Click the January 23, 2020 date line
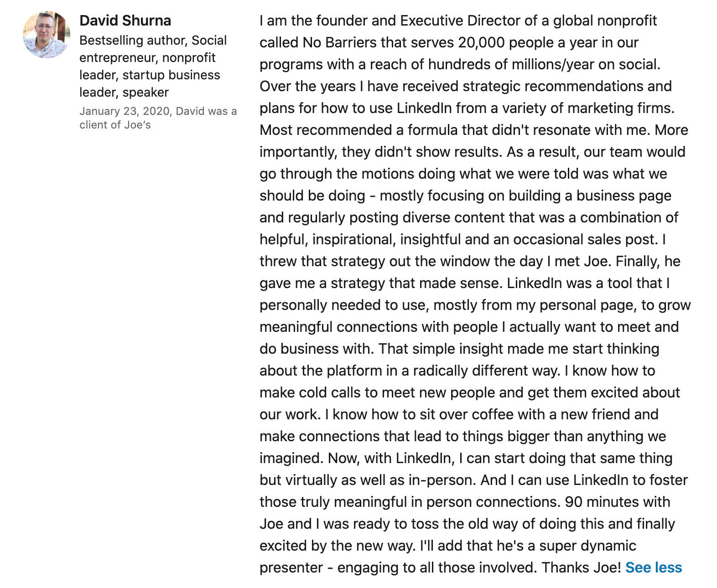Screen dimensions: 717x588 pos(158,111)
